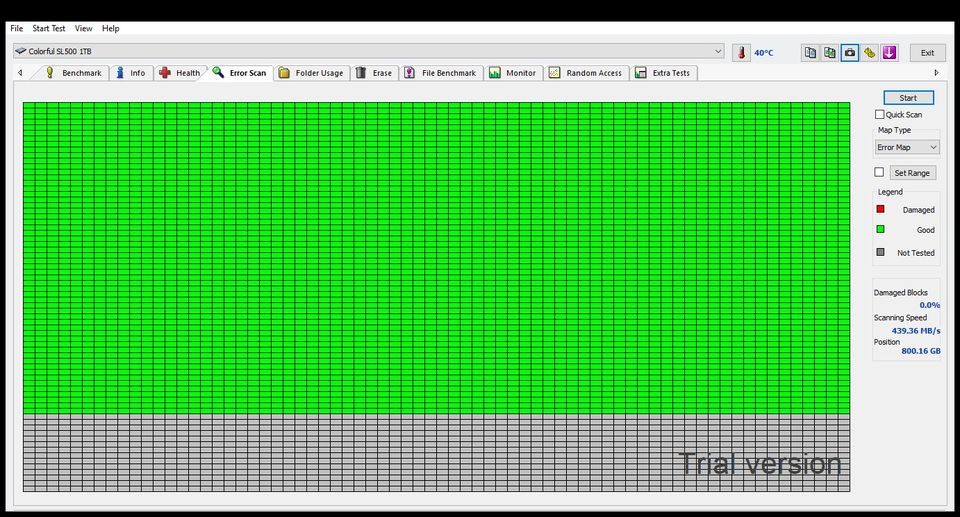Click the red Damaged legend swatch
This screenshot has width=960, height=517.
click(x=880, y=209)
